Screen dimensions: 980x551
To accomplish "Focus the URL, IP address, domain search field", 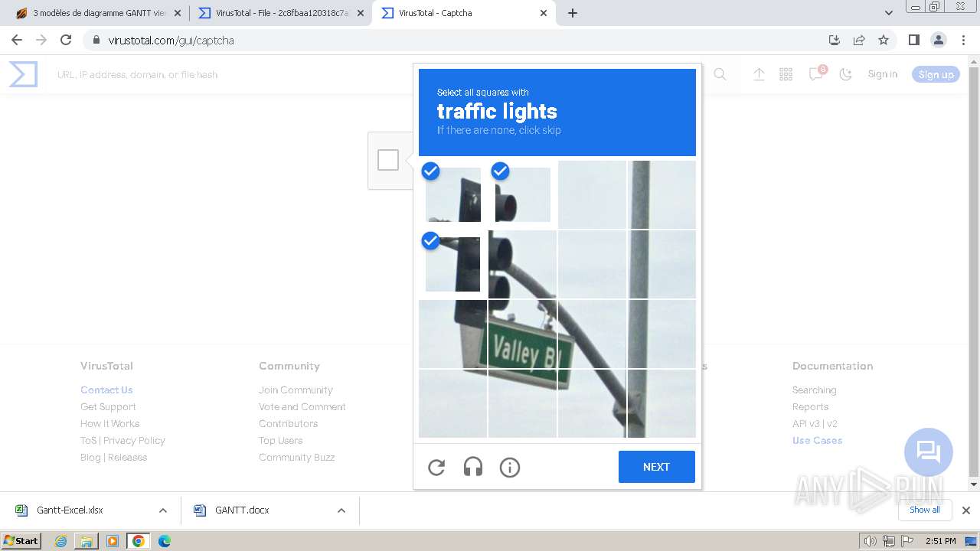I will [x=230, y=74].
